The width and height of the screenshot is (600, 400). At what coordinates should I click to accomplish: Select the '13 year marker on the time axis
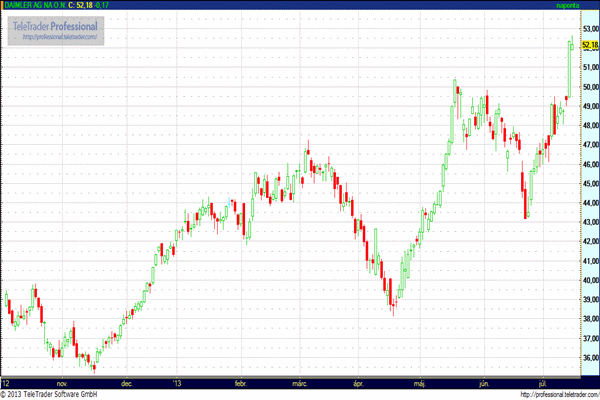[177, 383]
